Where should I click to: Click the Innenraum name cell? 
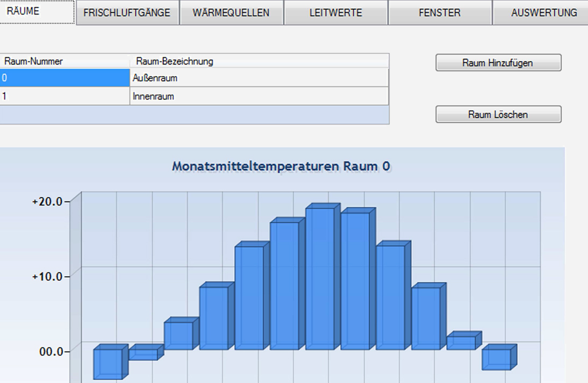(x=259, y=97)
